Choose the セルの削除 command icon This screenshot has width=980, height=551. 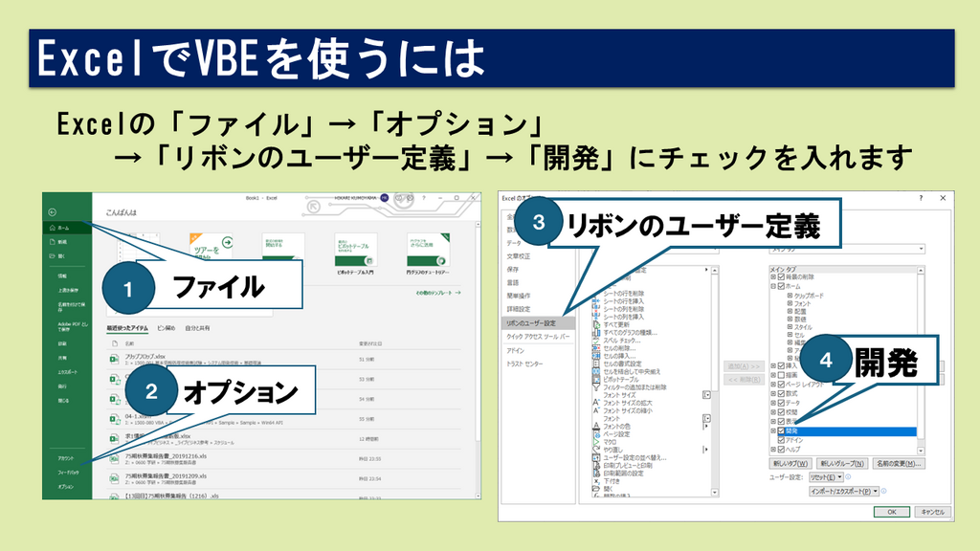(596, 348)
